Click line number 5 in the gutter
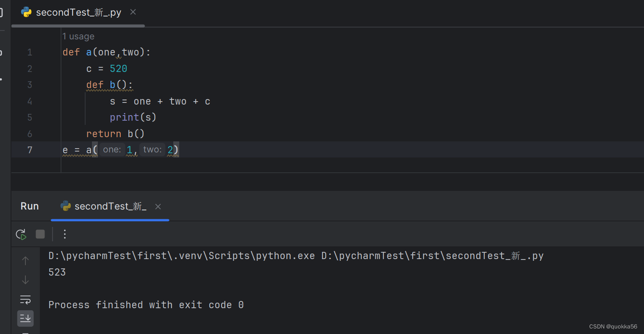The height and width of the screenshot is (334, 644). coord(30,117)
